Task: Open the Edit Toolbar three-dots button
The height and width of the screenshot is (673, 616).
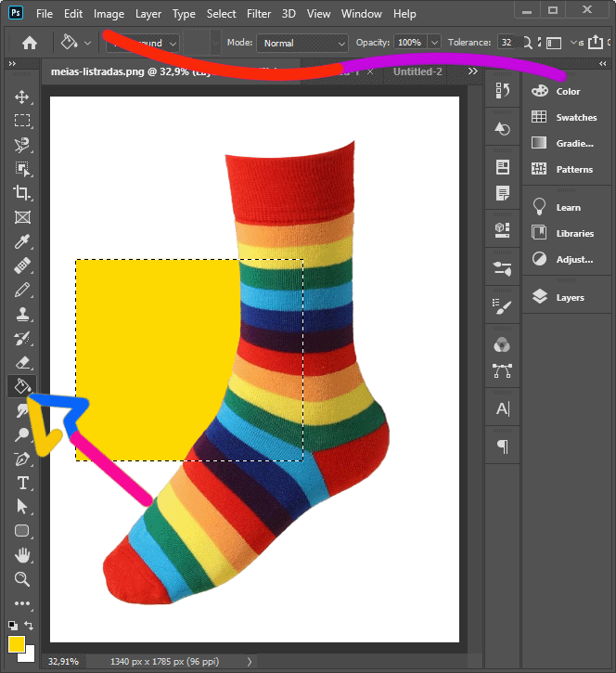Action: (x=22, y=603)
